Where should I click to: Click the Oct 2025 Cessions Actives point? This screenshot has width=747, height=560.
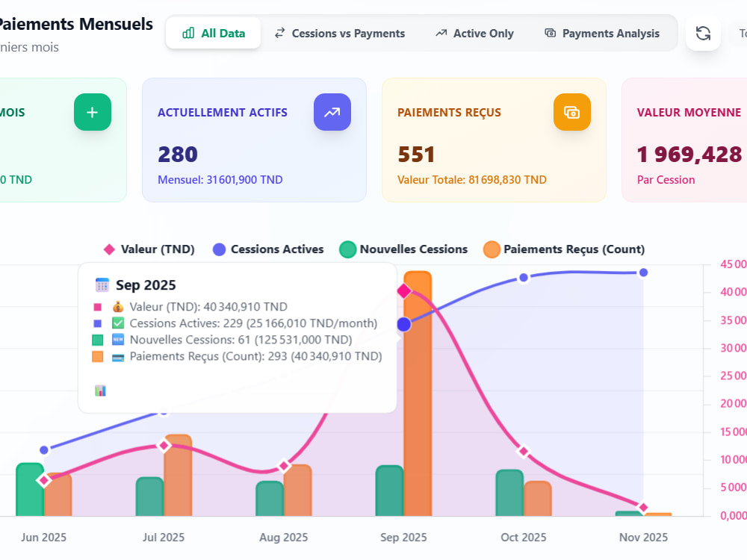(524, 278)
